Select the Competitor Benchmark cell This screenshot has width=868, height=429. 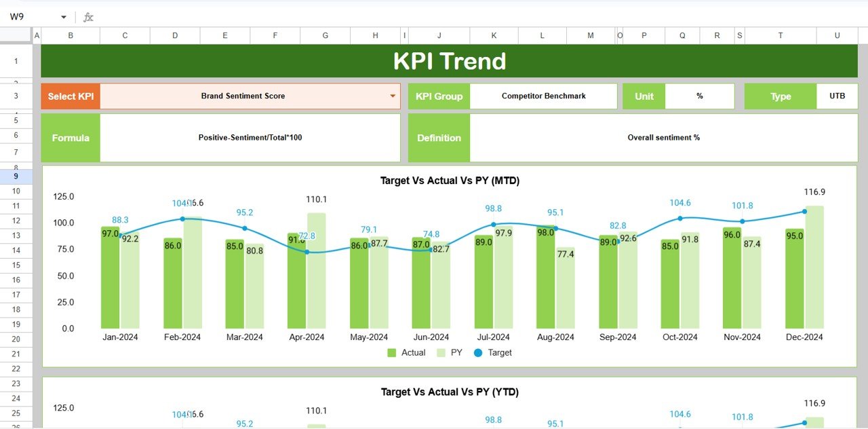click(544, 96)
